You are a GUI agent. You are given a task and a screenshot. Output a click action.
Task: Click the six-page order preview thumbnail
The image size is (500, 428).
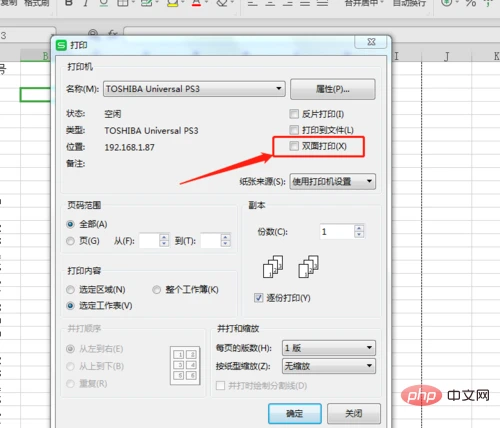(185, 366)
